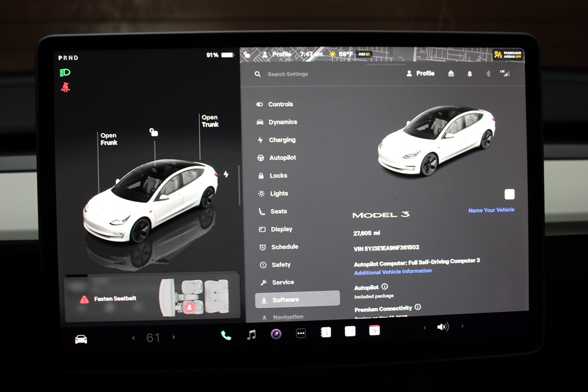Tap the unlock padlock above the car
The height and width of the screenshot is (392, 588).
154,132
